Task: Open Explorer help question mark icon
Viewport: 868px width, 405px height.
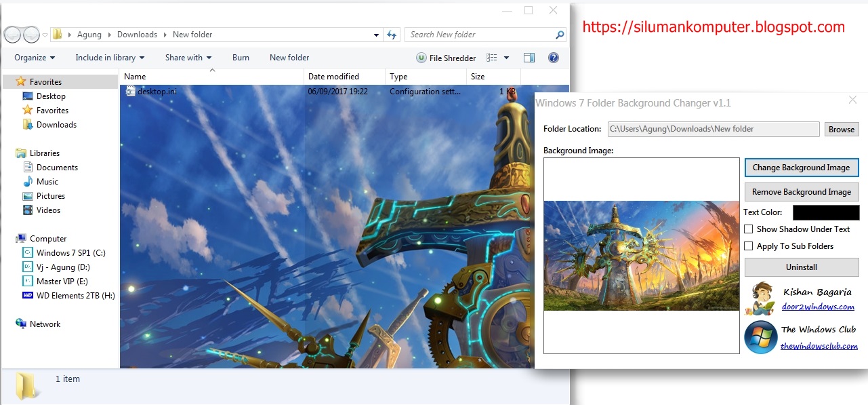Action: 554,58
